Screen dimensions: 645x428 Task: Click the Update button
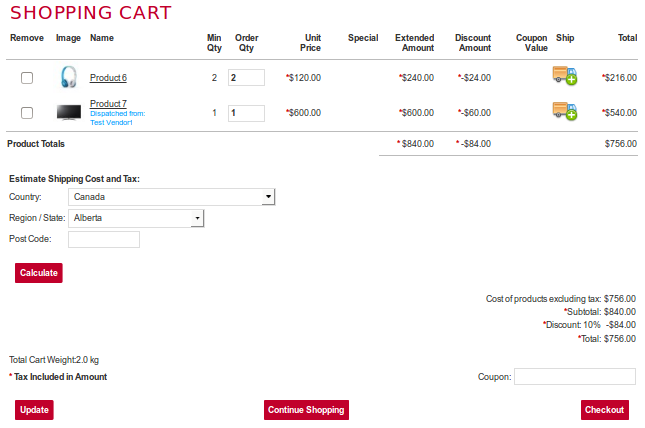coord(34,410)
